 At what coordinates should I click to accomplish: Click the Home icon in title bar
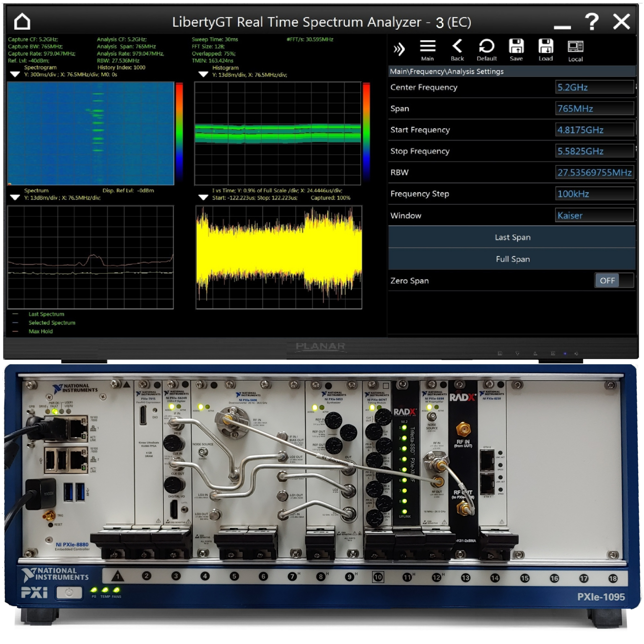pos(22,22)
